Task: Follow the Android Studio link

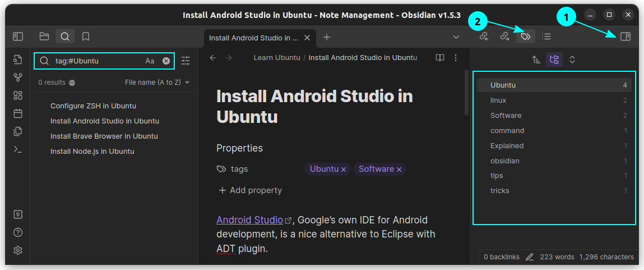Action: point(249,219)
